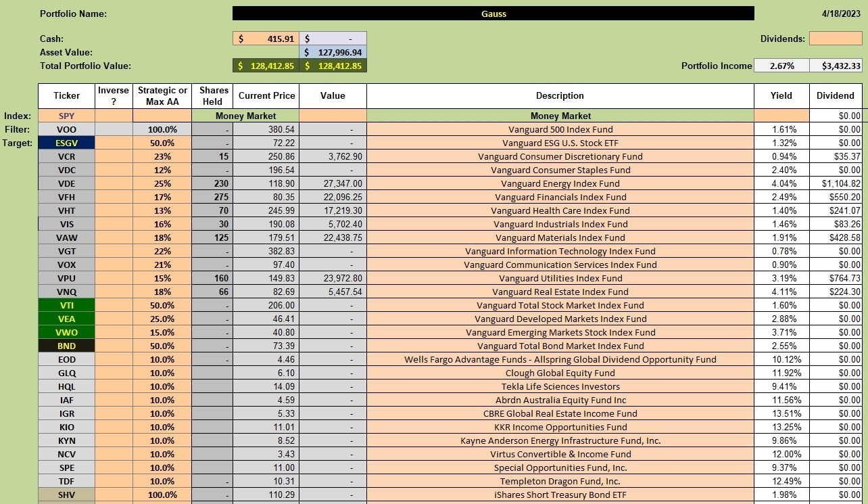Click the VPU dividend cell $764.73
868x504 pixels.
[x=836, y=278]
